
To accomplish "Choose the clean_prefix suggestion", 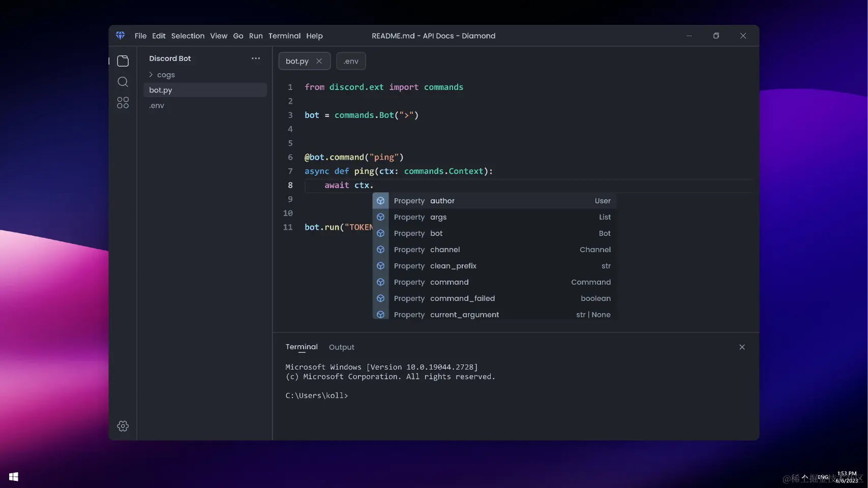I will pyautogui.click(x=494, y=266).
